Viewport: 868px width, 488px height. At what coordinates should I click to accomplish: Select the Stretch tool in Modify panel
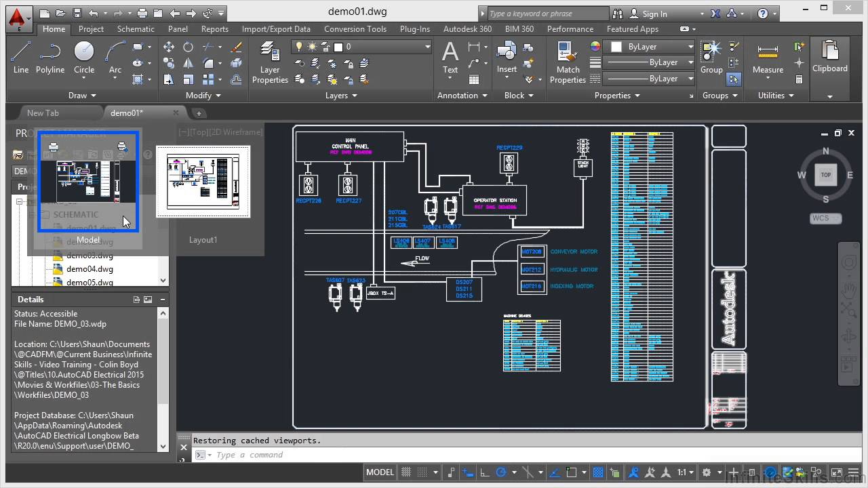pos(169,79)
